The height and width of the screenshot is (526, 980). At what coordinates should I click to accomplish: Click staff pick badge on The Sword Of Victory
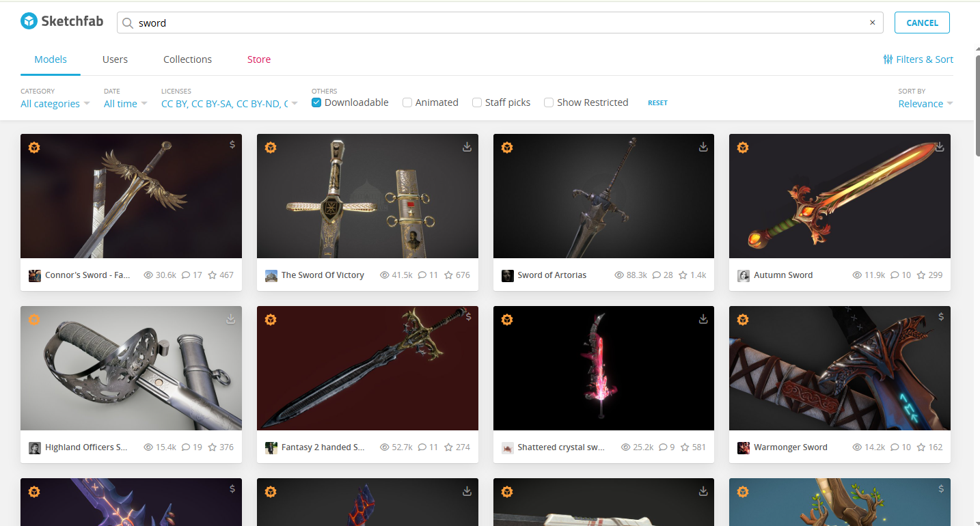pyautogui.click(x=271, y=147)
